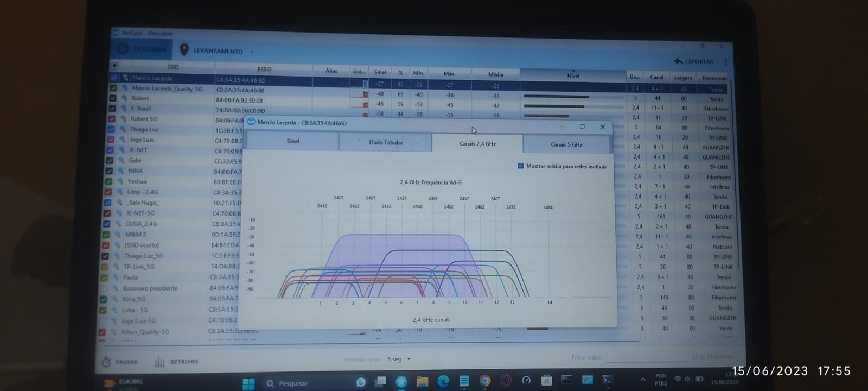Show hidden system tray icons chevron
Image resolution: width=868 pixels, height=391 pixels.
[x=643, y=380]
